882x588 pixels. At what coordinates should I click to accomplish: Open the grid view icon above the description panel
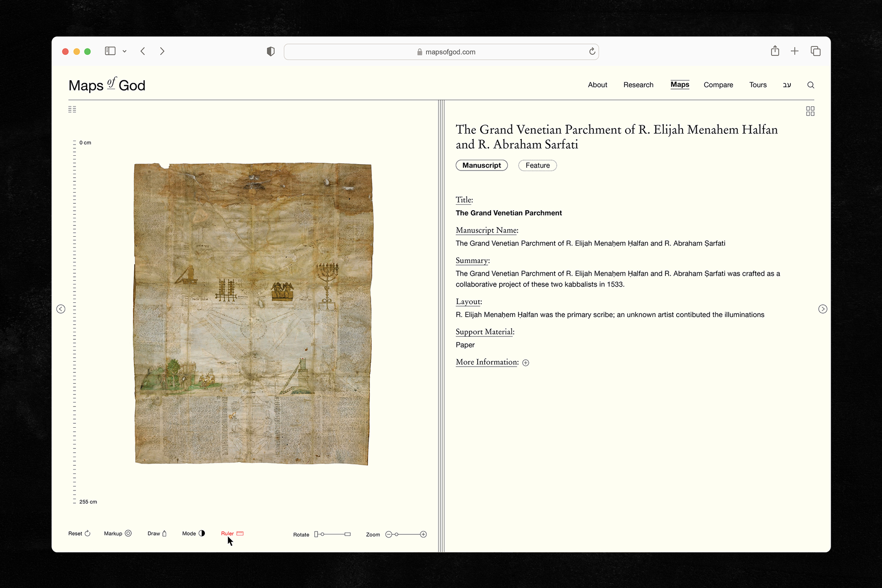pyautogui.click(x=810, y=111)
